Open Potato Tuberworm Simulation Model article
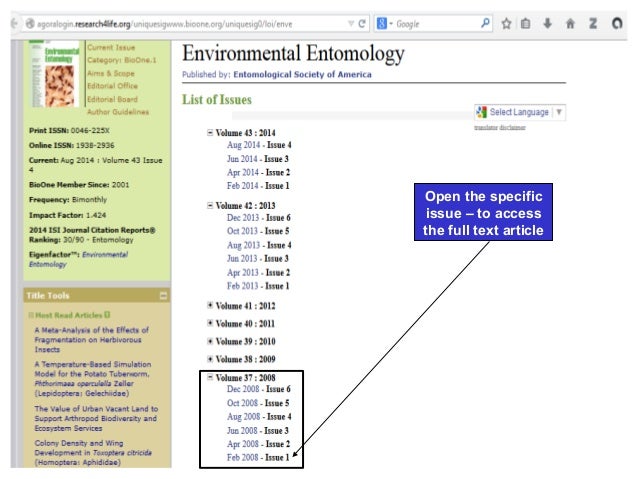 pyautogui.click(x=93, y=379)
